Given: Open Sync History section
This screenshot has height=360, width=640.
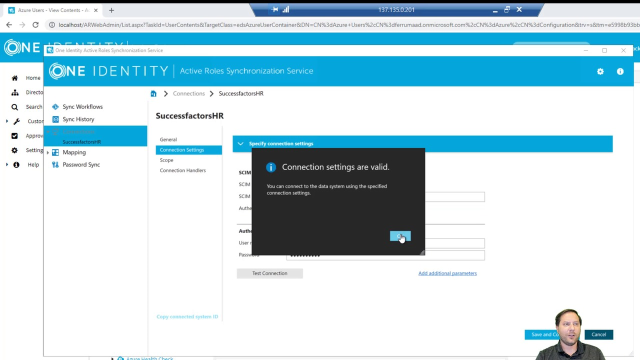Looking at the screenshot, I should point(78,119).
